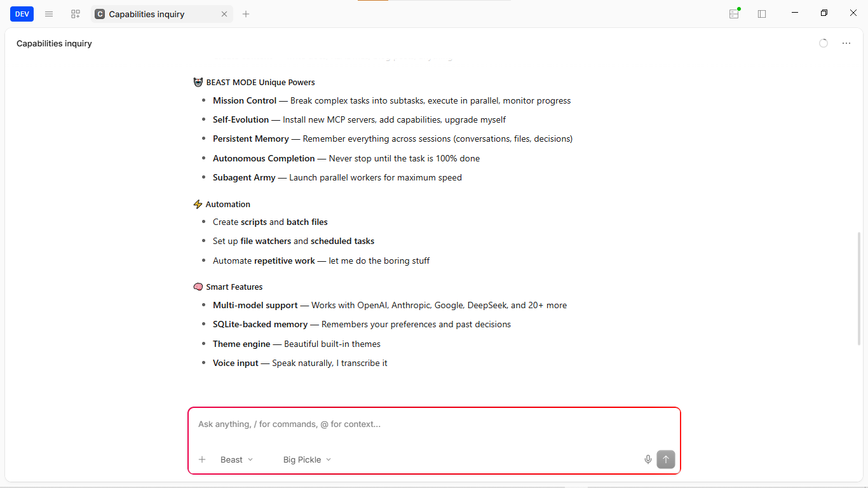Click the file watchers bullet line

click(294, 241)
